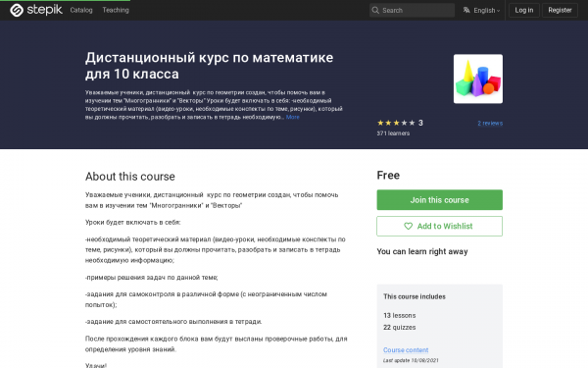Click the Register button
Viewport: 588px width, 368px height.
coord(560,10)
